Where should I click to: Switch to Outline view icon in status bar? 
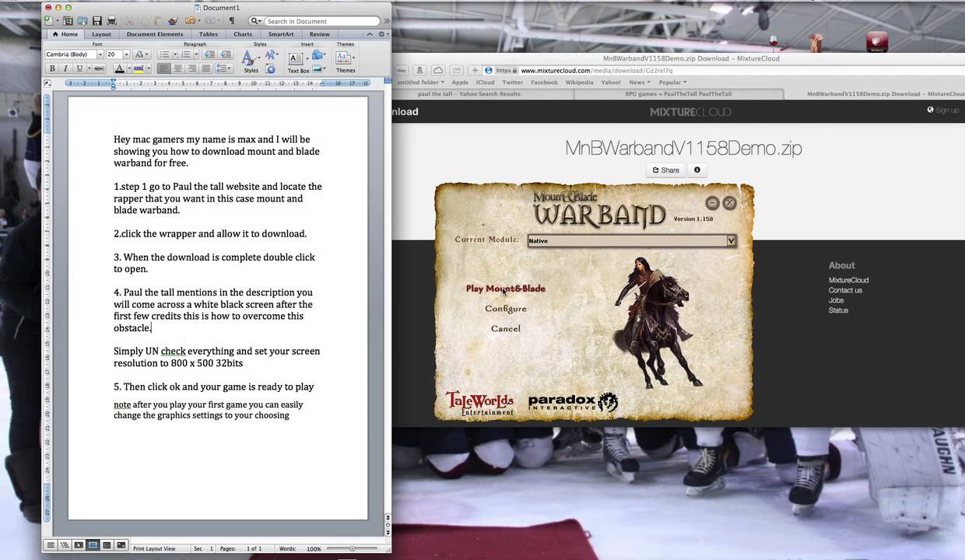click(65, 546)
